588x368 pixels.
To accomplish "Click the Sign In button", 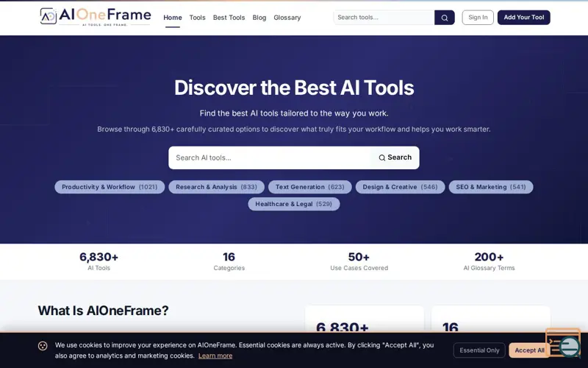I will (x=478, y=17).
